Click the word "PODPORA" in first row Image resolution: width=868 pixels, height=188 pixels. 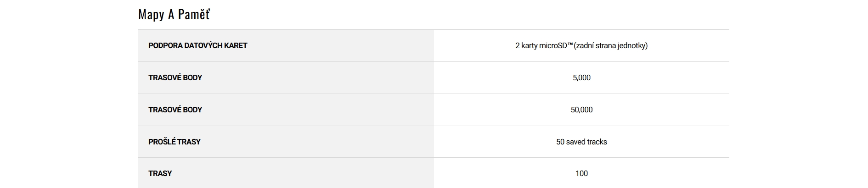[165, 46]
